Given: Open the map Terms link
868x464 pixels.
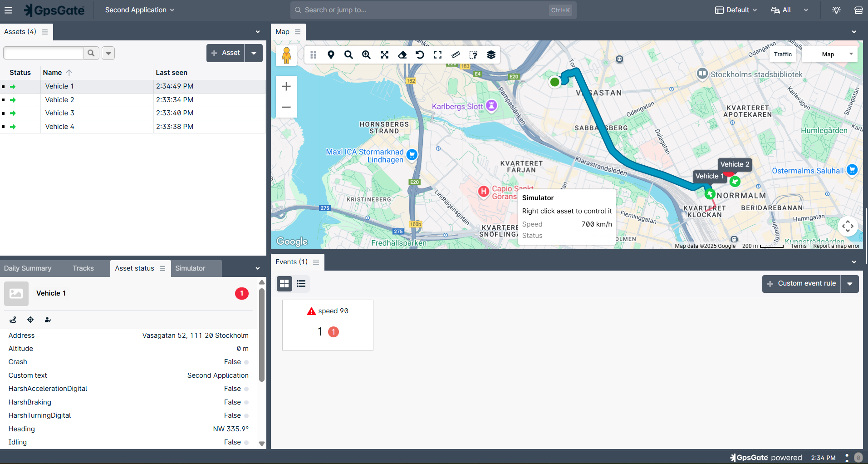Looking at the screenshot, I should point(799,246).
